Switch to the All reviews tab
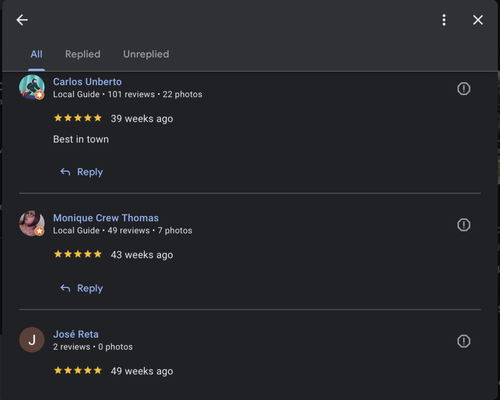This screenshot has height=400, width=500. pos(36,54)
